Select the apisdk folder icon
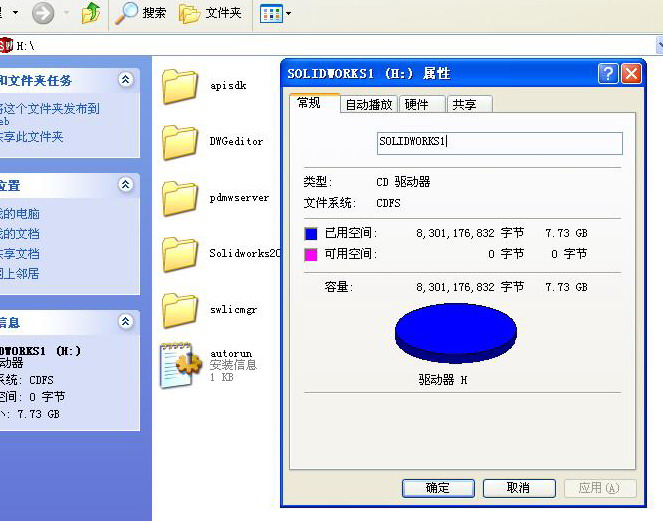This screenshot has width=663, height=521. tap(180, 86)
